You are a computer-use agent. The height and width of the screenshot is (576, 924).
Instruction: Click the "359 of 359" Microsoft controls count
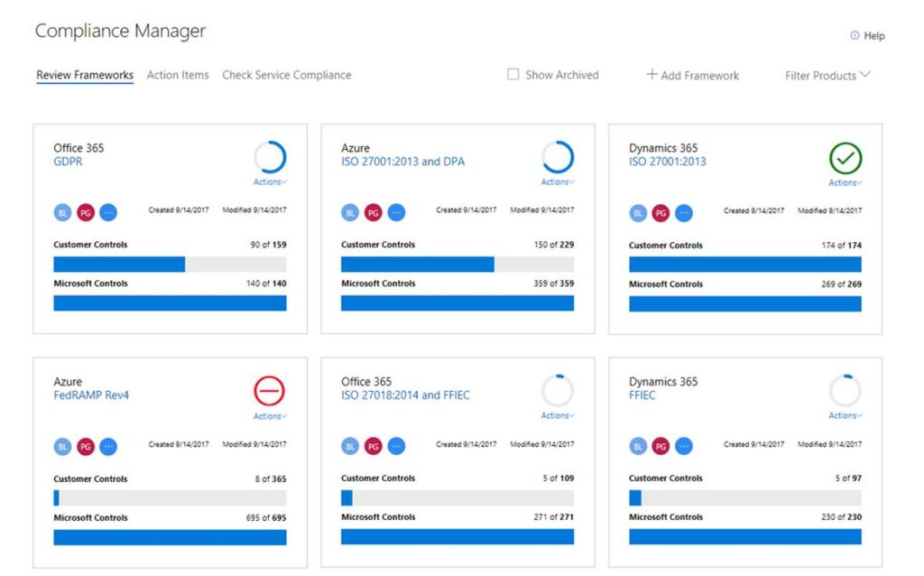554,283
